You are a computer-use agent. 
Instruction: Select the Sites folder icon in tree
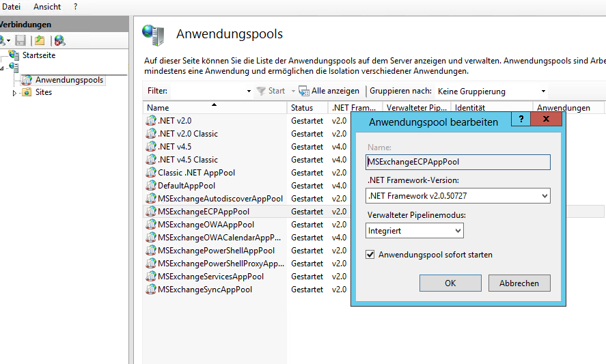point(27,92)
